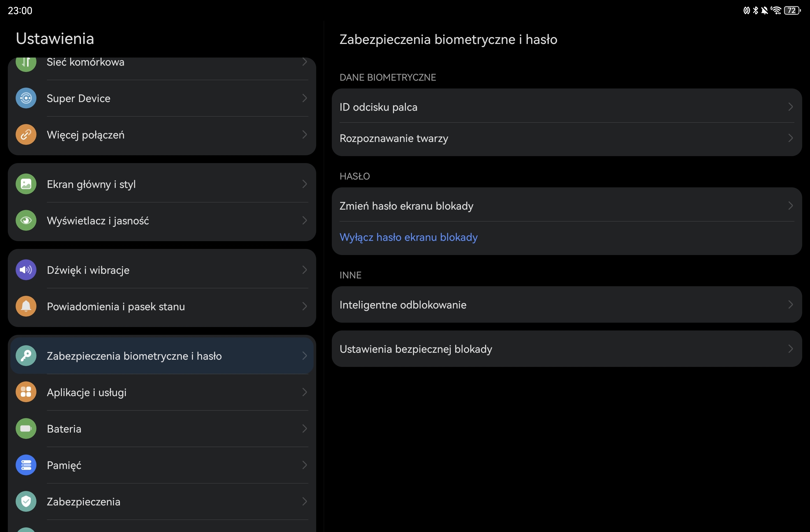Open ID odcisku palca settings
This screenshot has width=810, height=532.
pos(567,107)
